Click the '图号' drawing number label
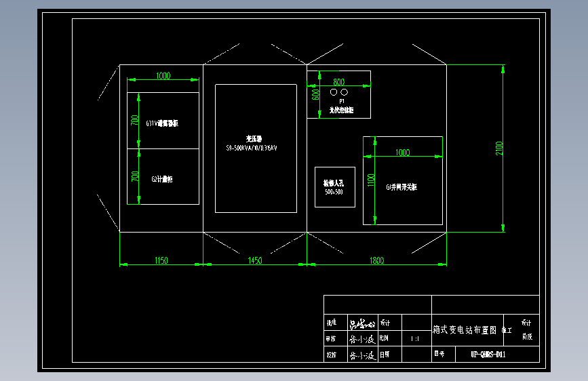Image resolution: width=588 pixels, height=381 pixels. click(439, 354)
